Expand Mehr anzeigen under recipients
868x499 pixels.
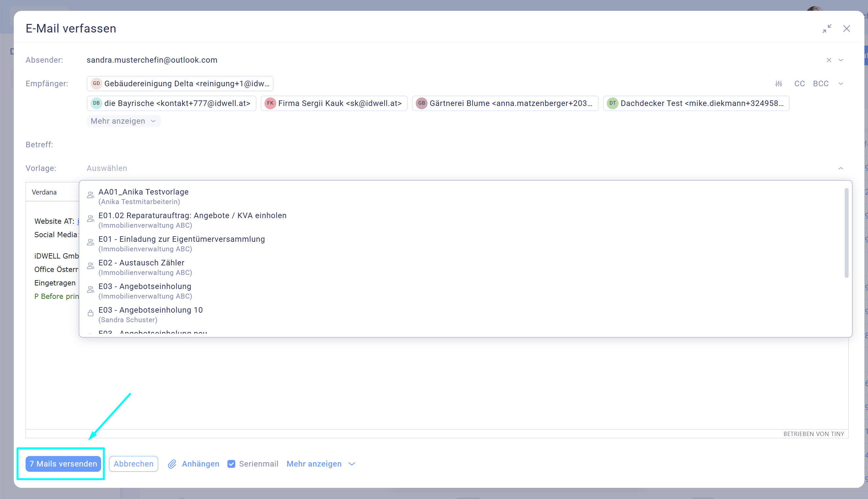coord(123,121)
